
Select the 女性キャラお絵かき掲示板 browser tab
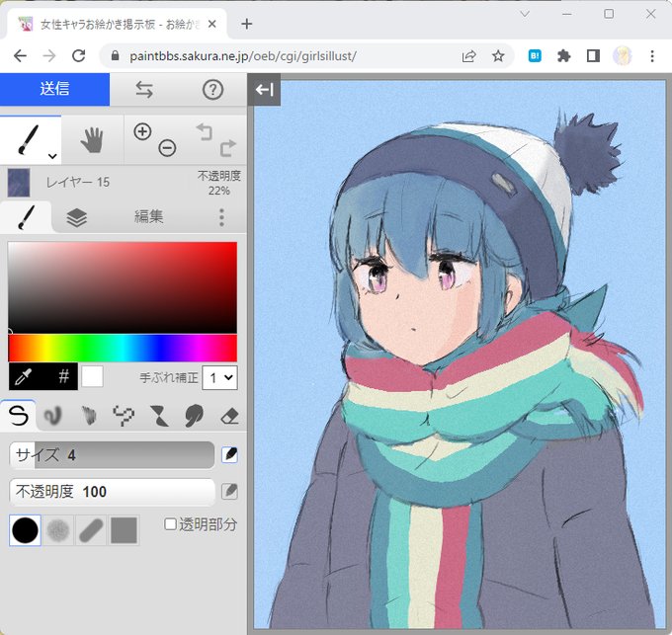[x=117, y=24]
